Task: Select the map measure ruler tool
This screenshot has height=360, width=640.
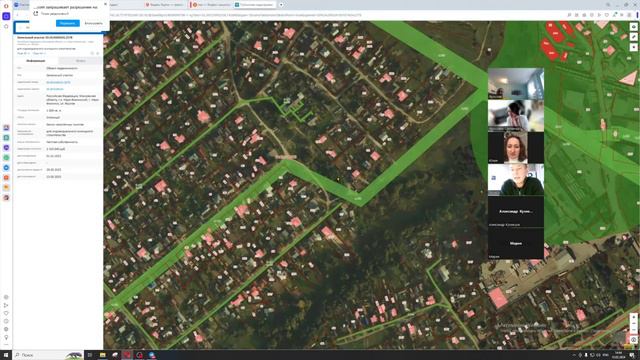Action: point(633,37)
